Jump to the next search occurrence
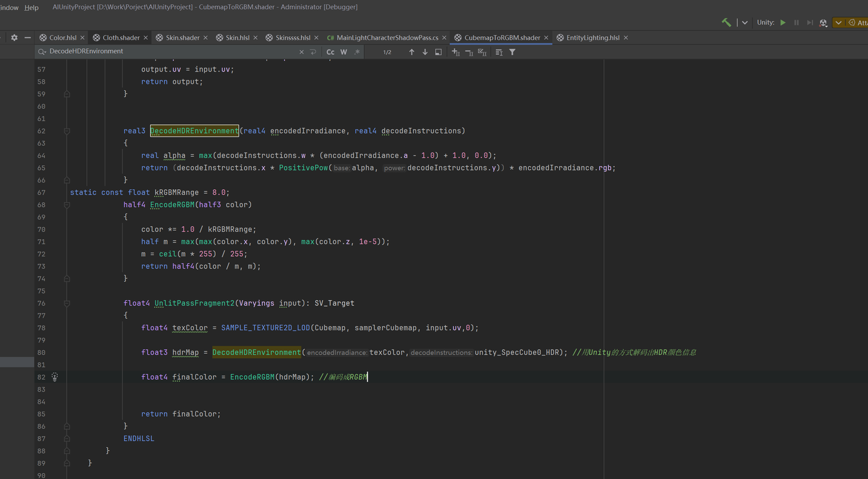 click(425, 52)
